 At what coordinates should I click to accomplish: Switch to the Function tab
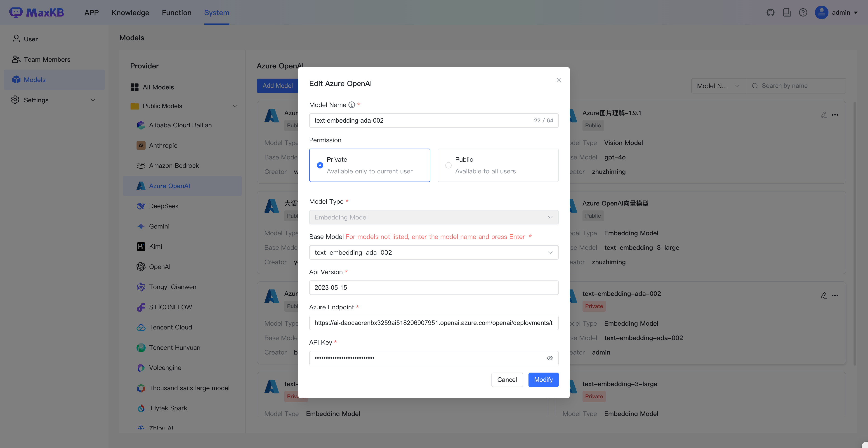[x=176, y=12]
